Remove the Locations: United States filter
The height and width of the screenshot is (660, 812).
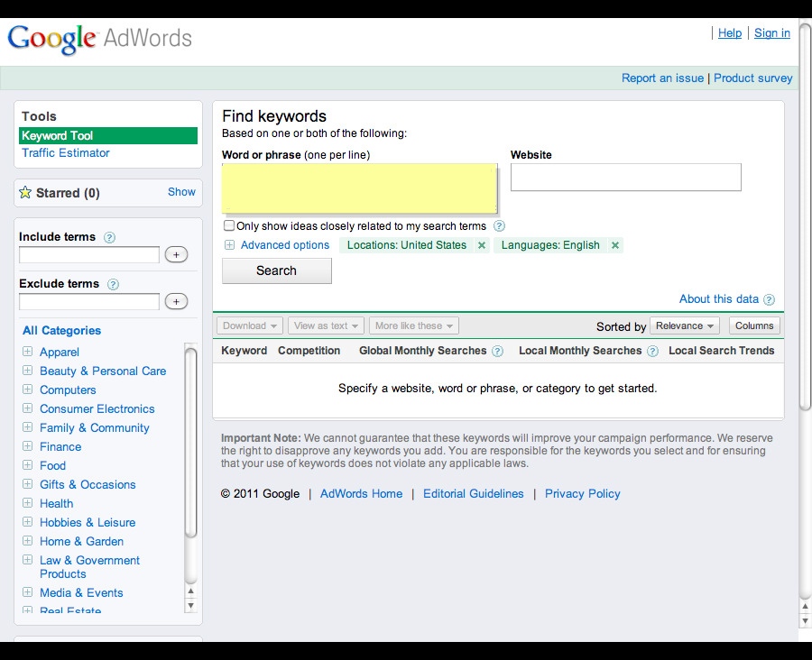[x=482, y=245]
